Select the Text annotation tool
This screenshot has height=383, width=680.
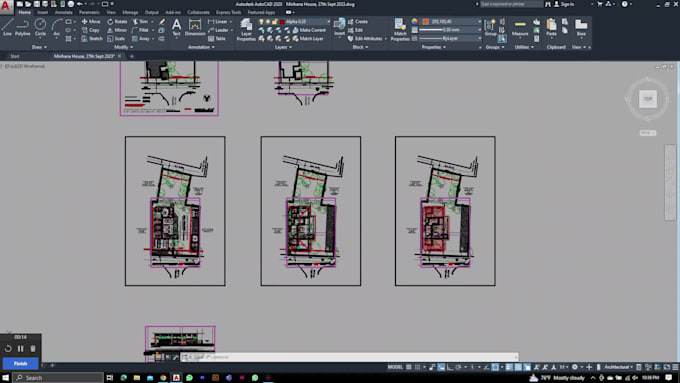click(176, 27)
